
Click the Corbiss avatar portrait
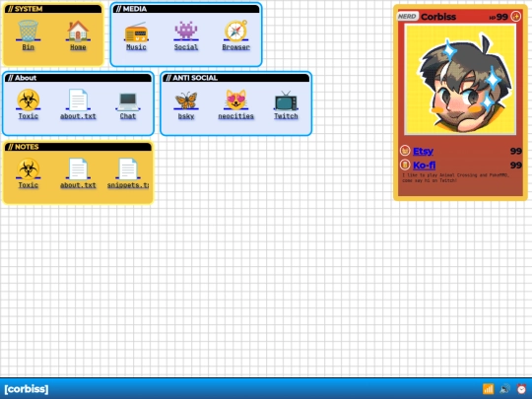coord(460,80)
